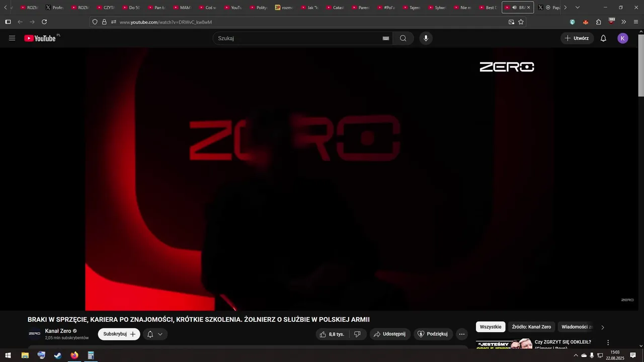Subscribe with the 'Subskrybuj' button
The height and width of the screenshot is (362, 644).
tap(119, 334)
